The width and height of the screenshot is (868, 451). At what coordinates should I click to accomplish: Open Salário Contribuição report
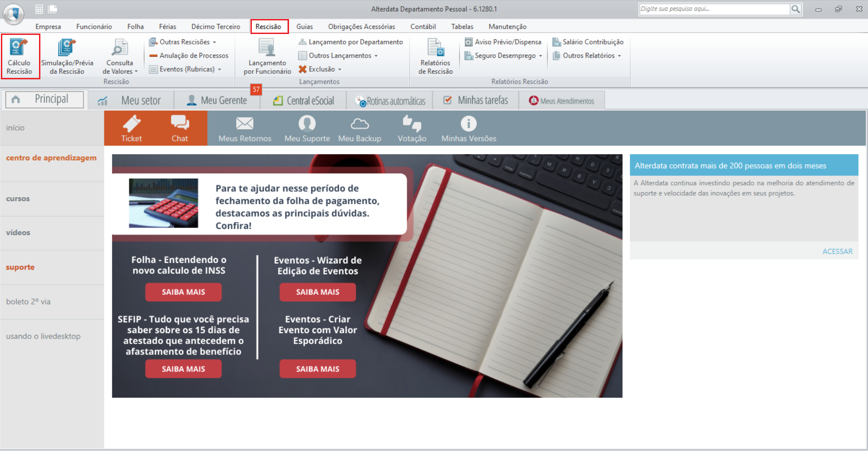point(588,42)
